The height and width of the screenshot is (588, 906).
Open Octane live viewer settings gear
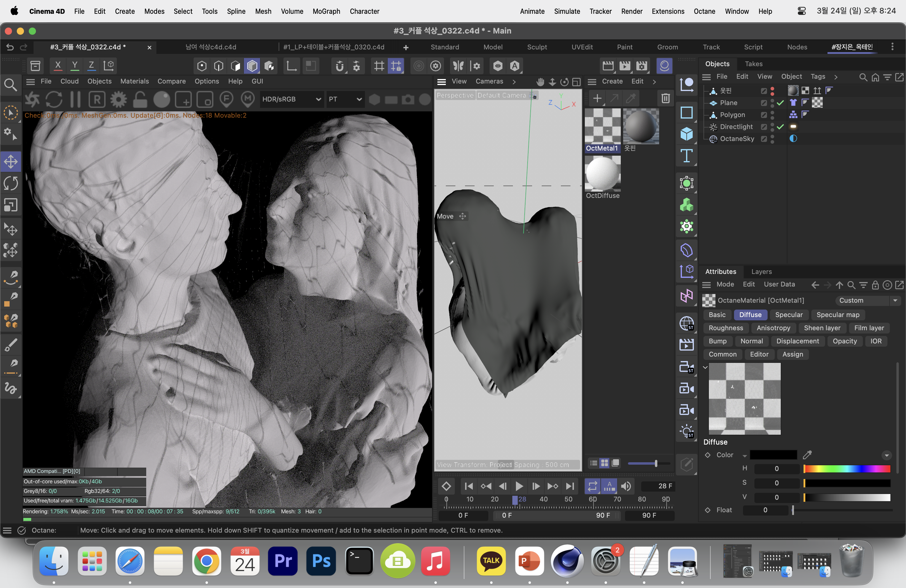click(118, 99)
